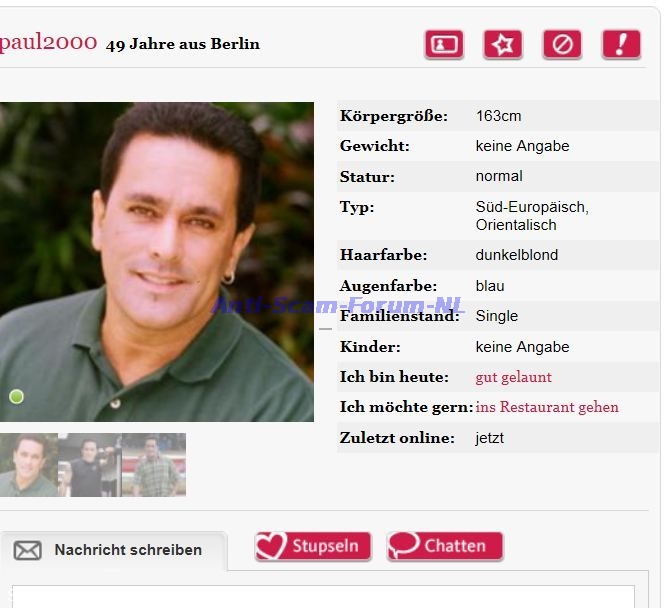
Task: Block this user with the crossed-circle icon
Action: 562,45
